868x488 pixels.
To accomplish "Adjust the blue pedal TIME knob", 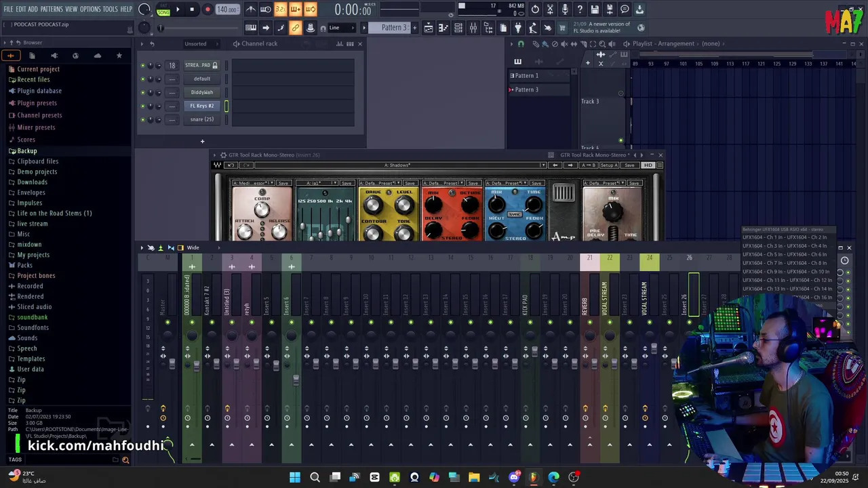I will pyautogui.click(x=534, y=204).
